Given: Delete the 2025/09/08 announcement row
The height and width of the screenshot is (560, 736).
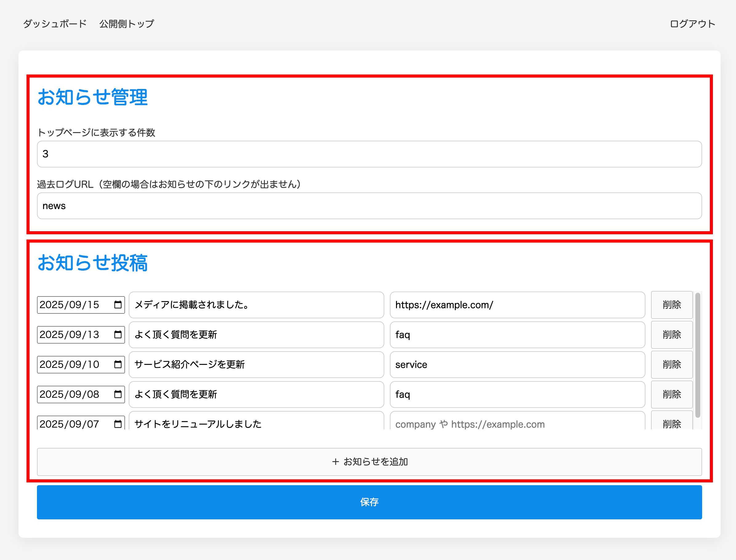Looking at the screenshot, I should click(671, 394).
